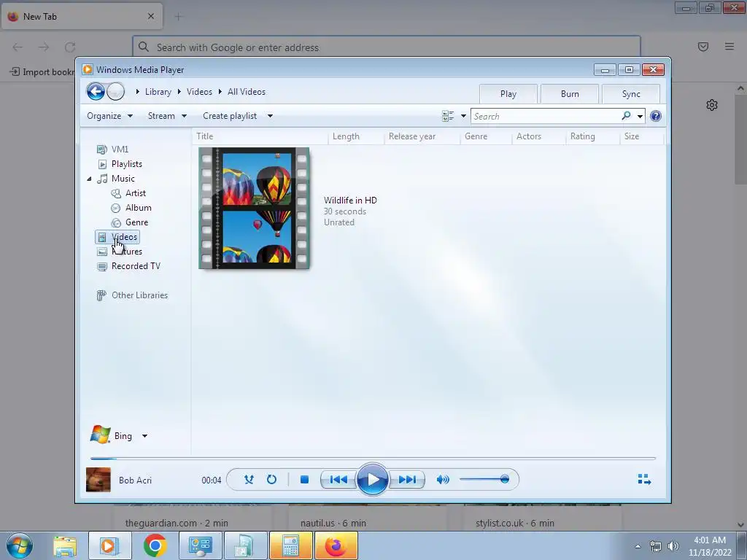This screenshot has height=560, width=747.
Task: Open the Firefox application menu
Action: pos(729,47)
